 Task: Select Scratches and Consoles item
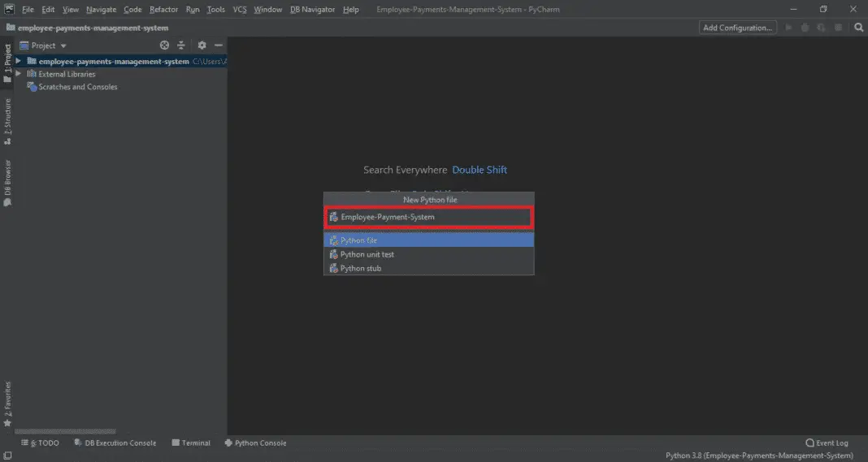78,87
